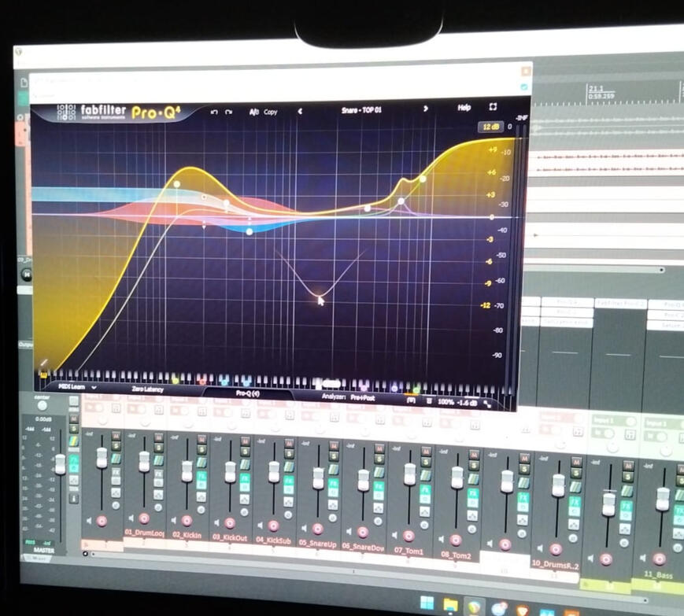Click the MASTER volume fader
The image size is (684, 616).
60,464
